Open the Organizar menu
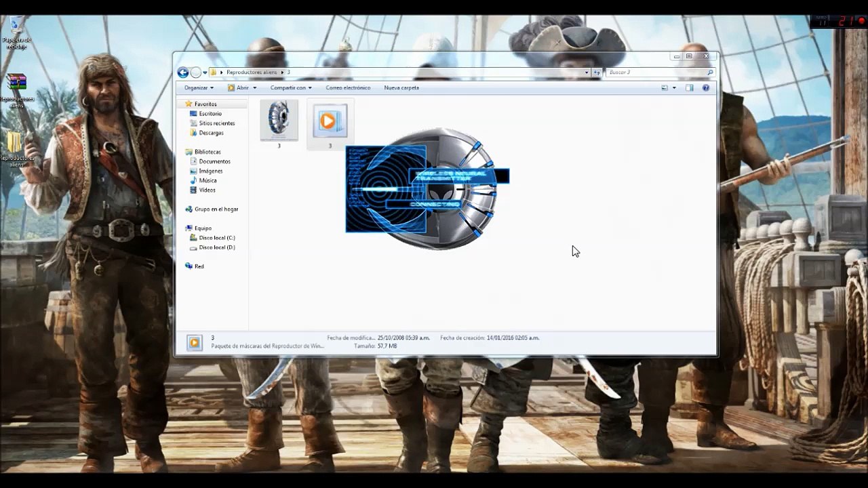The image size is (868, 488). pos(199,87)
